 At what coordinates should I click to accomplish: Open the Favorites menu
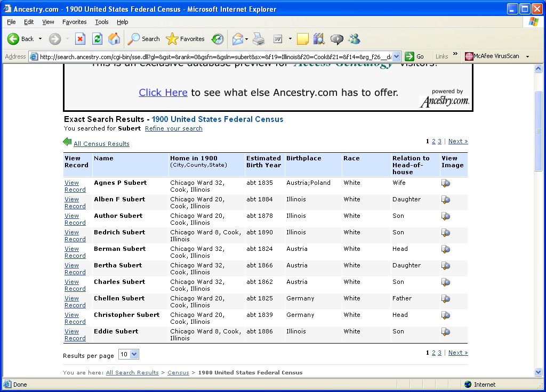click(75, 22)
